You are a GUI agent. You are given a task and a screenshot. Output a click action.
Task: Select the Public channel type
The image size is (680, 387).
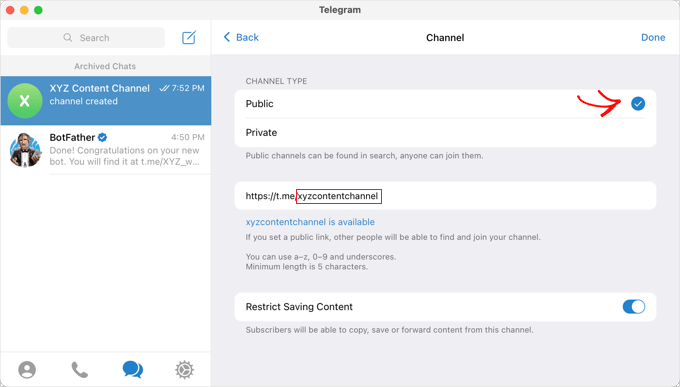(445, 104)
